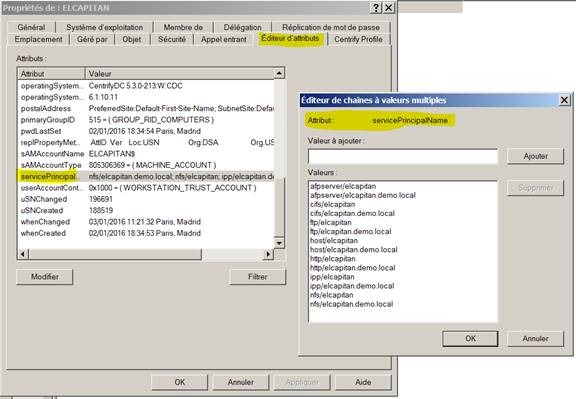The image size is (576, 399).
Task: Open Réplication de mot de passe tab
Action: (x=331, y=27)
